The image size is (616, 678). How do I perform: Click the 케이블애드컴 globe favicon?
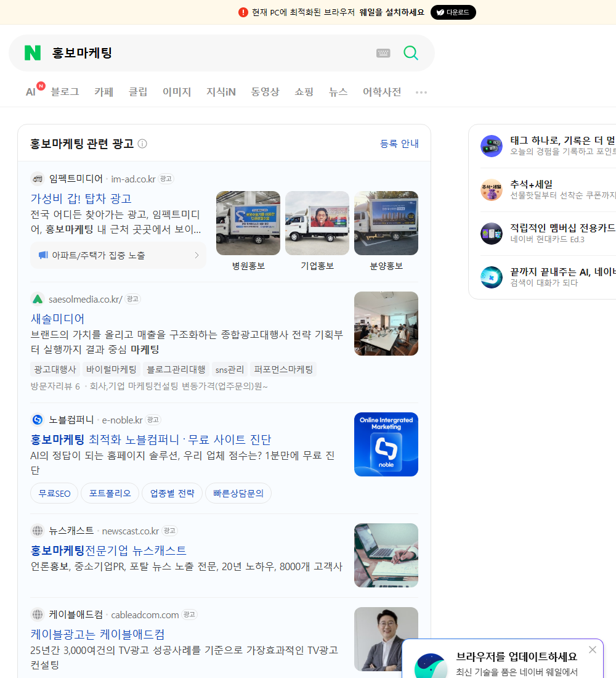[x=38, y=614]
